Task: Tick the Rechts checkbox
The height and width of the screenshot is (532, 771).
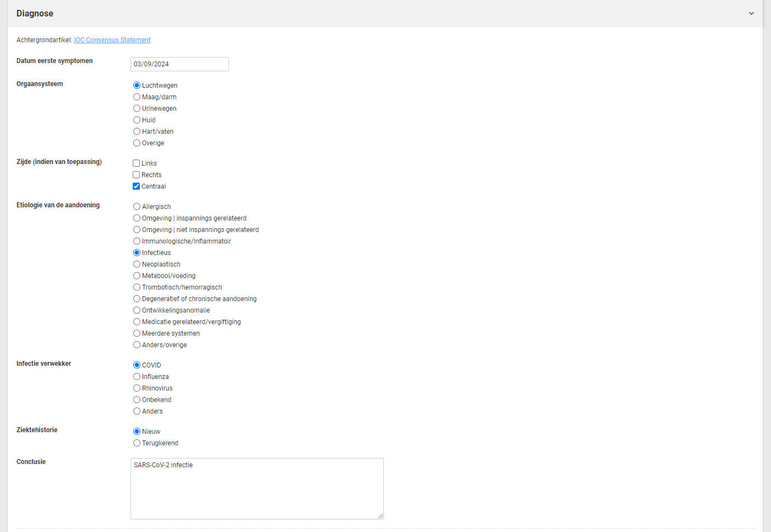Action: coord(137,175)
